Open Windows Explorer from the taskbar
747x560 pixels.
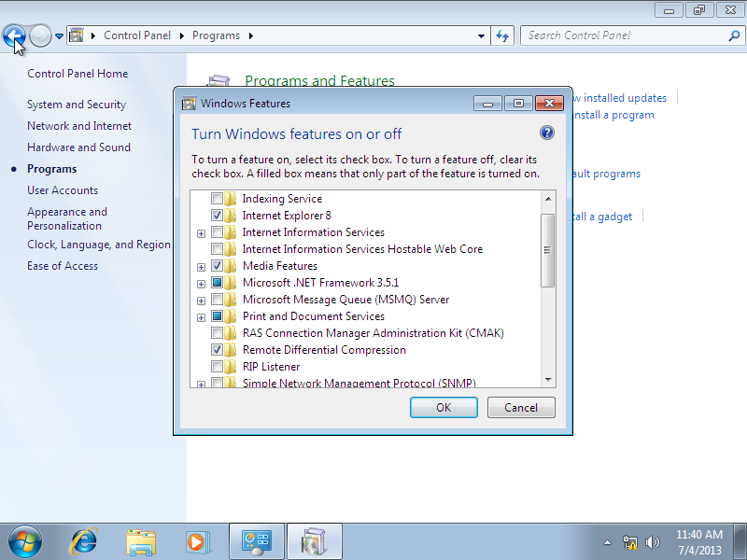tap(140, 541)
